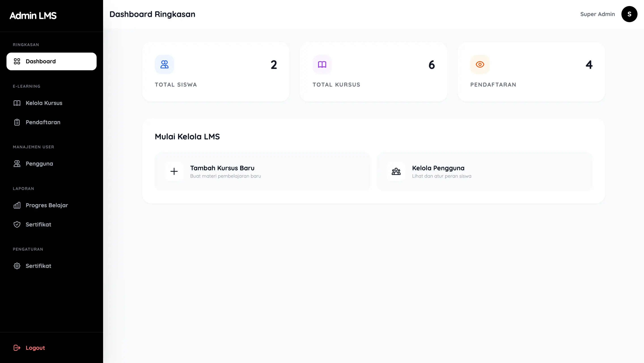Click the Super Admin avatar circle

point(629,14)
